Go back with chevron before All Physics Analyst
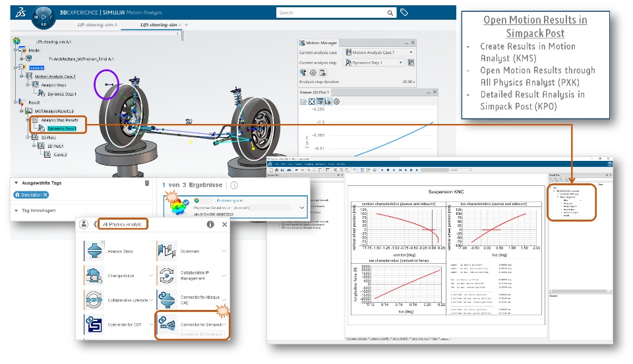This screenshot has width=633, height=364. 95,224
